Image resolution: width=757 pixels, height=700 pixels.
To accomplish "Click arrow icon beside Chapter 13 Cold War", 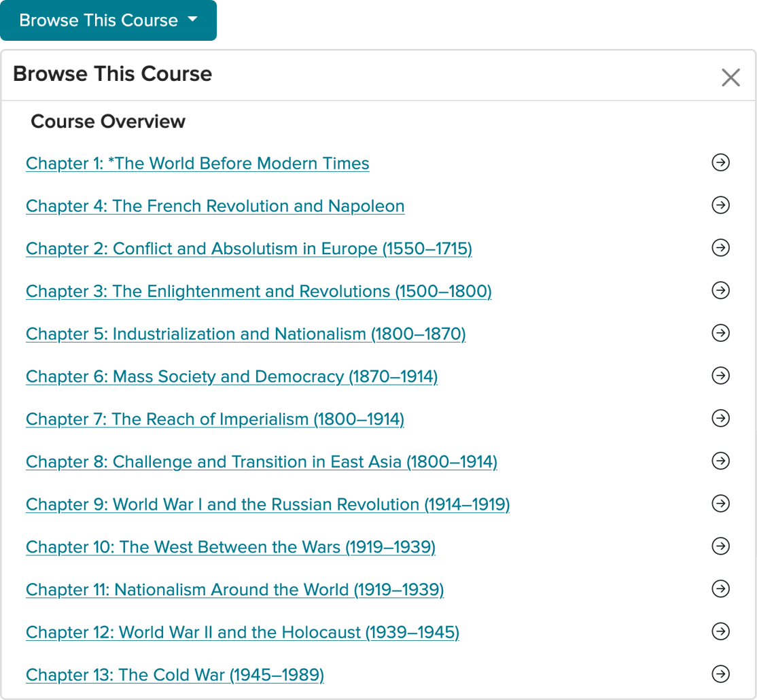I will click(720, 674).
